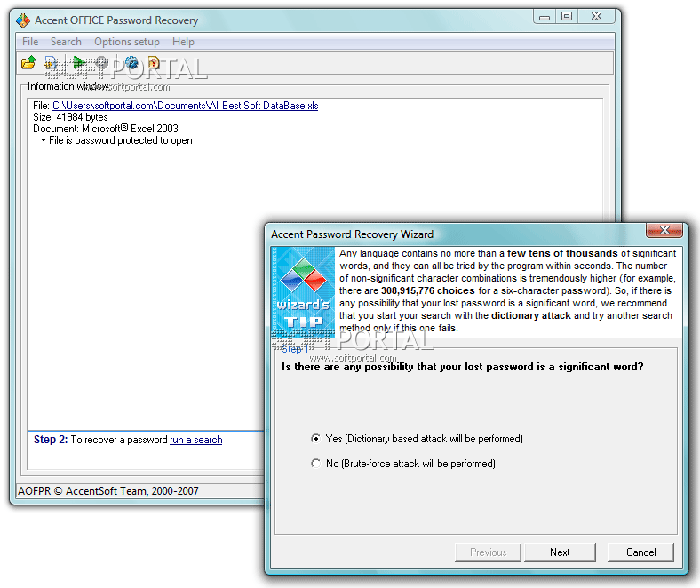Click '308,915,776 choices' in the tip text

pos(427,291)
